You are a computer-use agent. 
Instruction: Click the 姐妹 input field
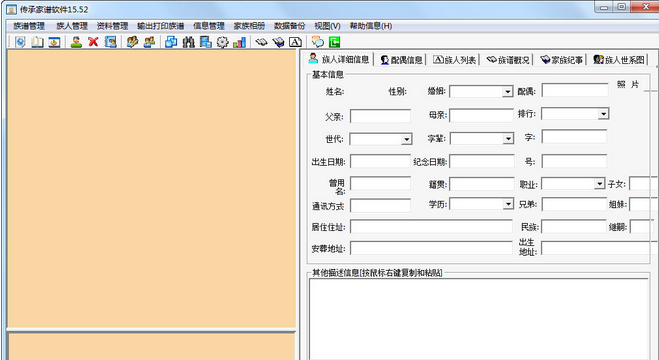(644, 204)
